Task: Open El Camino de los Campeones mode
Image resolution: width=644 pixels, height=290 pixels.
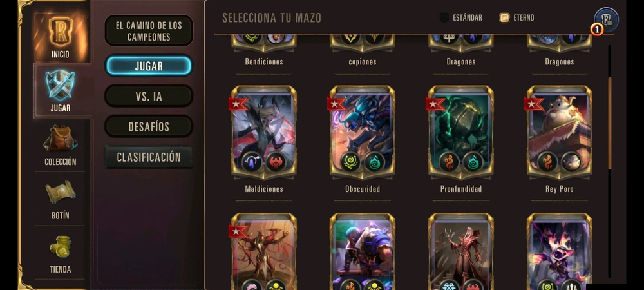Action: point(149,31)
